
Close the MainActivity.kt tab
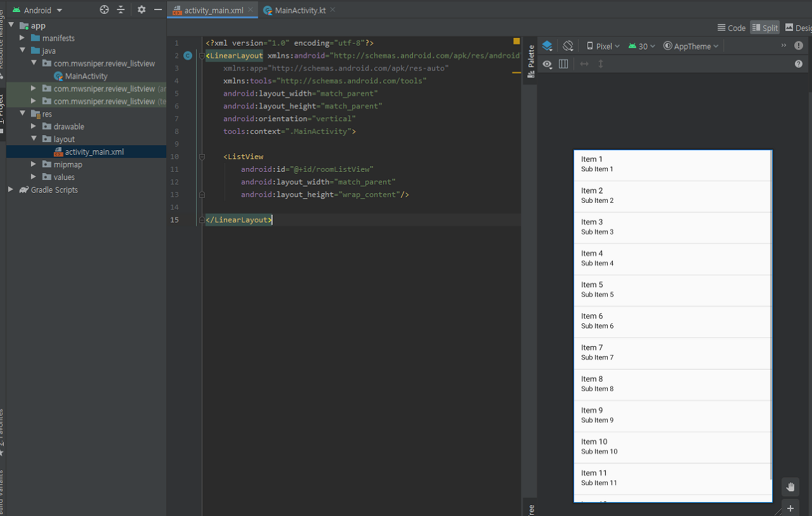pos(332,10)
